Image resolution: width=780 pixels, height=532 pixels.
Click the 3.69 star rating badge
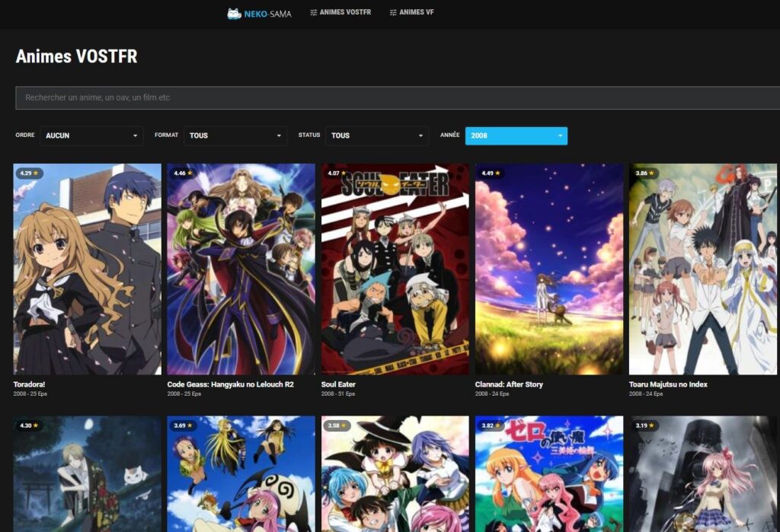coord(183,425)
